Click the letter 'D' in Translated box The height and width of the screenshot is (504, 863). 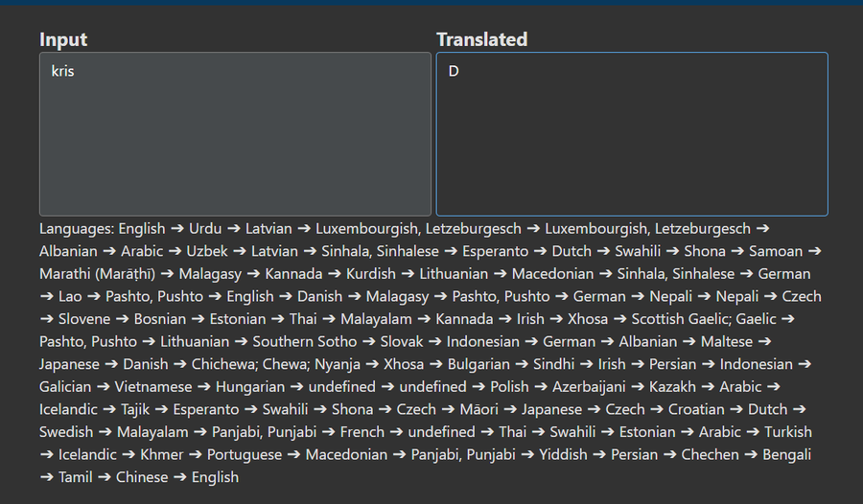pyautogui.click(x=454, y=72)
